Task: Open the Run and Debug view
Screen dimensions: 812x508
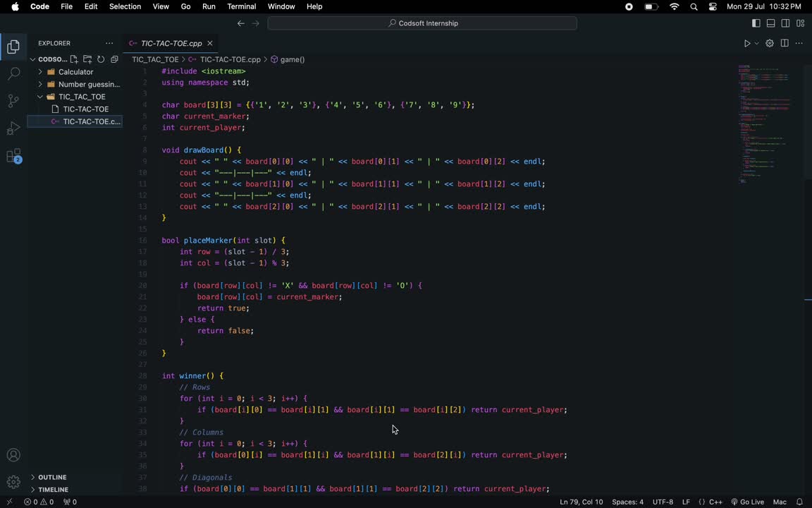Action: pyautogui.click(x=13, y=128)
